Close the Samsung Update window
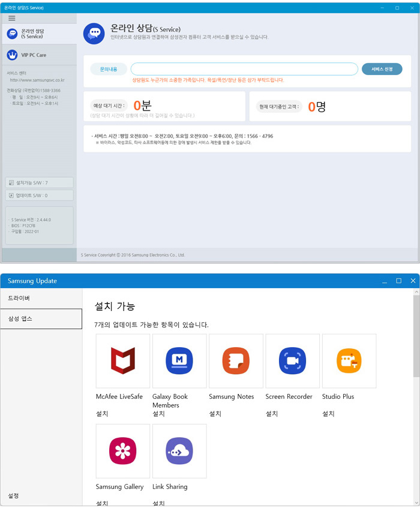Viewport: 420px width, 508px height. coord(413,280)
